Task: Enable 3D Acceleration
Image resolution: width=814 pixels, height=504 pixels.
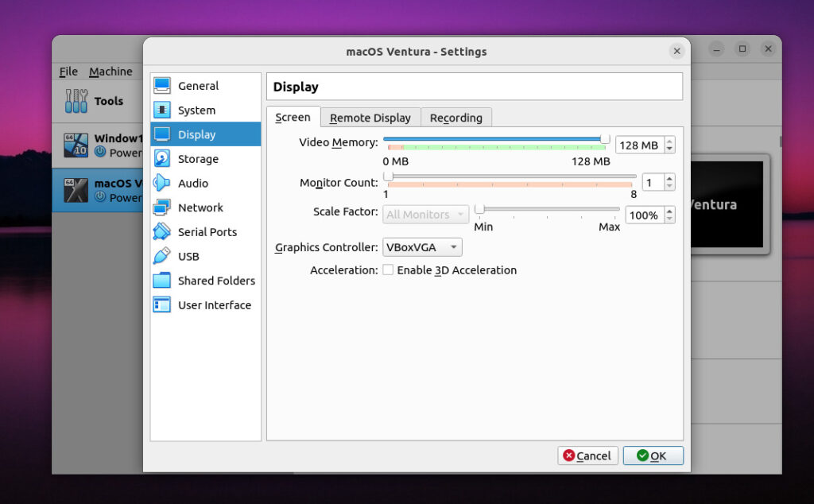Action: (388, 270)
